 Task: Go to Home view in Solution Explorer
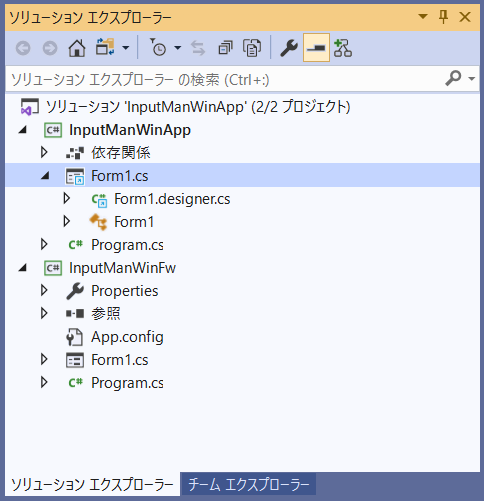77,48
